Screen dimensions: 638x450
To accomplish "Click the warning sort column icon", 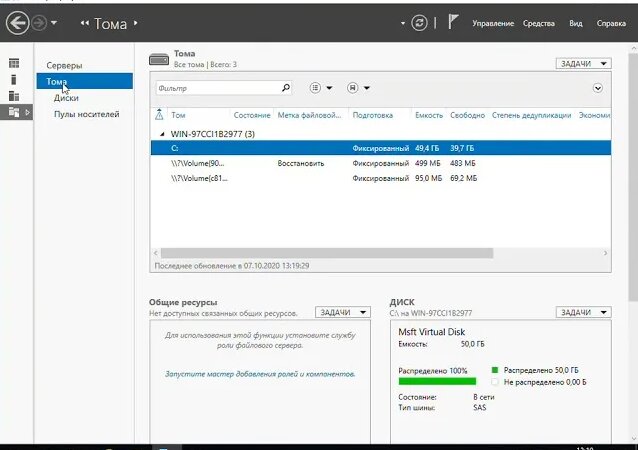I will pyautogui.click(x=159, y=115).
